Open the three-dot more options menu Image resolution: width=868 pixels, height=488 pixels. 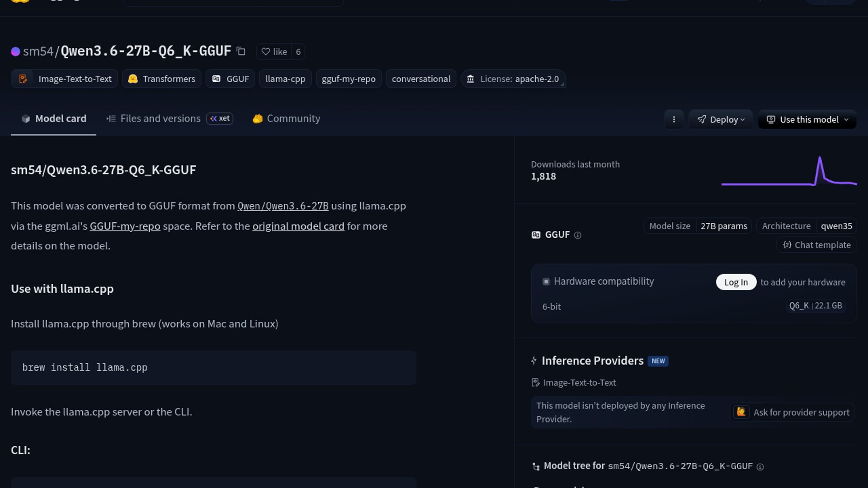674,119
